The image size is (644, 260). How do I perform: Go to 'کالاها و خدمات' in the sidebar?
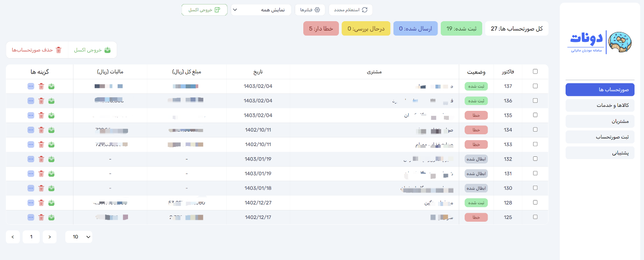[600, 105]
